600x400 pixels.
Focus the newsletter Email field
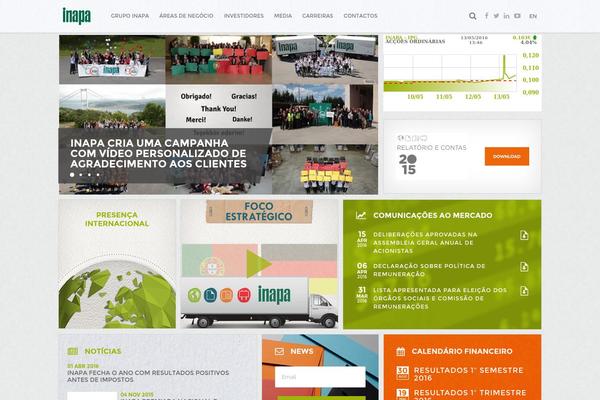point(320,377)
